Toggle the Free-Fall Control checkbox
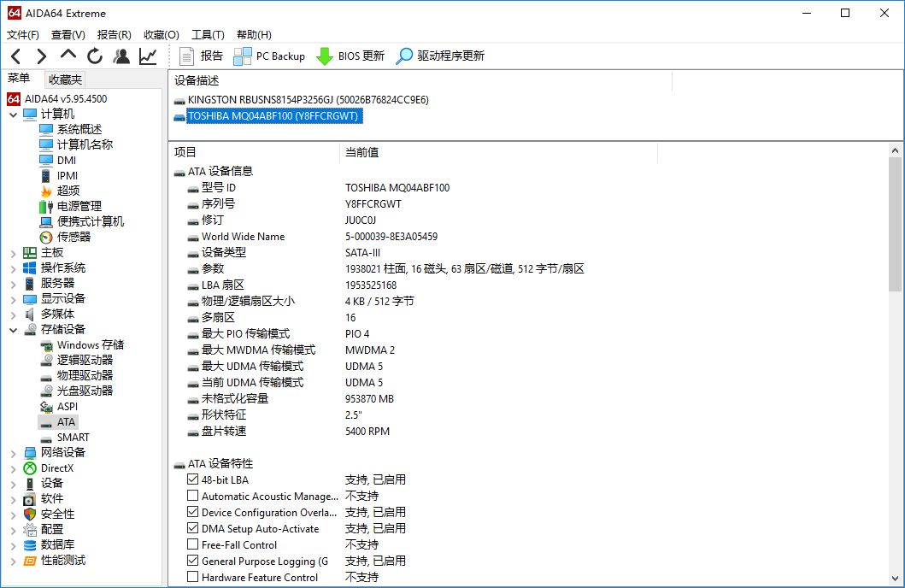 pyautogui.click(x=193, y=544)
